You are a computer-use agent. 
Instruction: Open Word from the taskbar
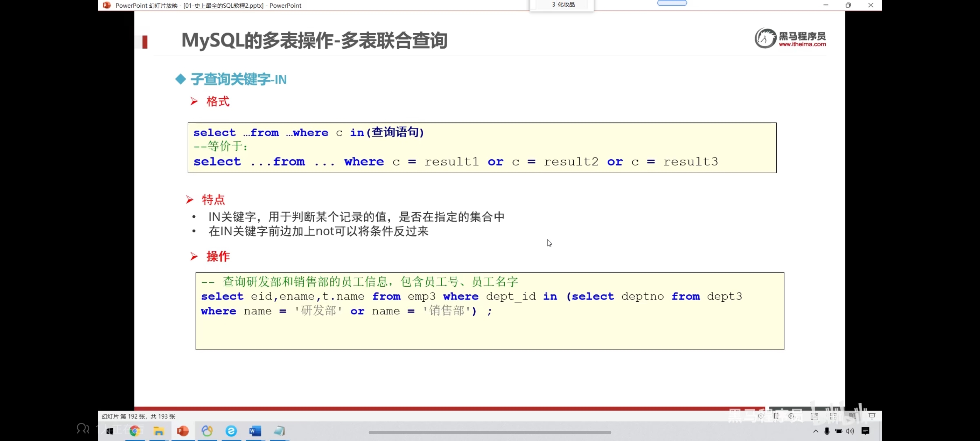[255, 431]
